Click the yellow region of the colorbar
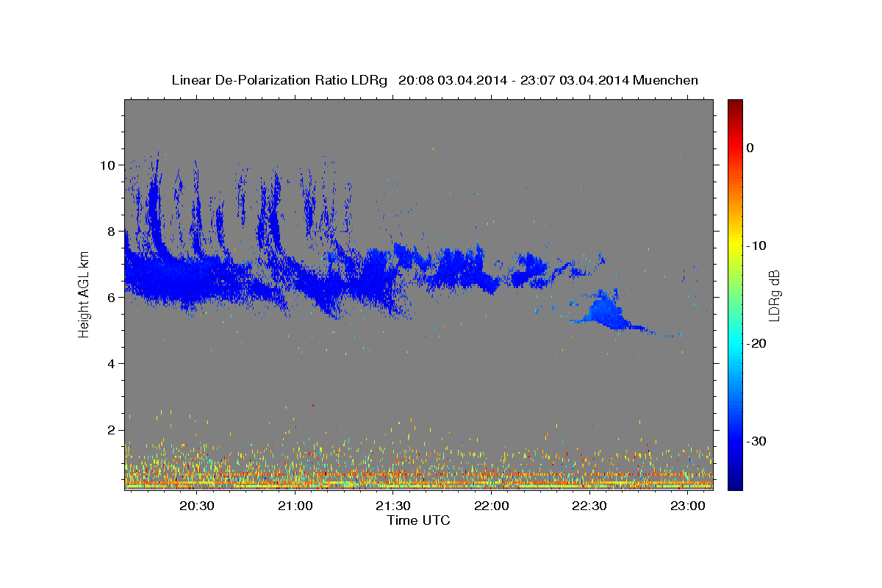Viewport: 882px width, 588px height. (735, 245)
